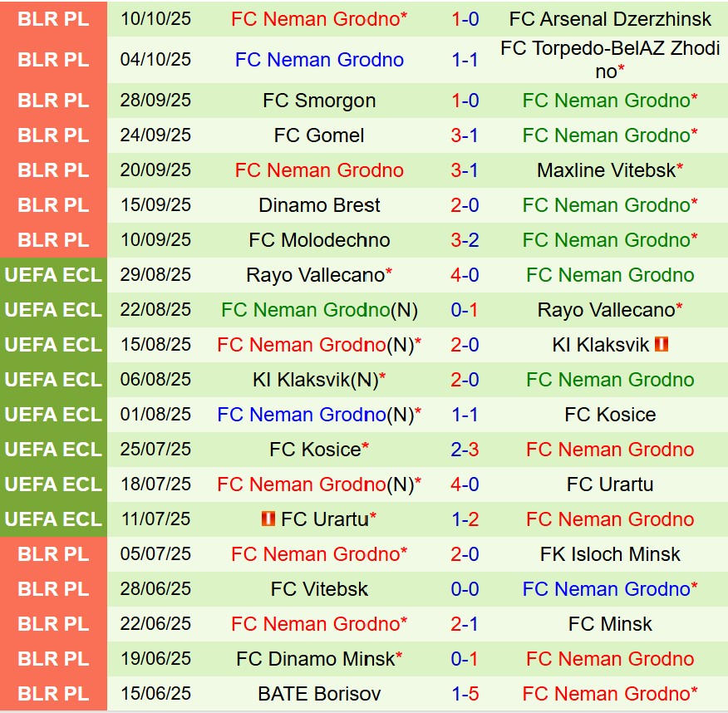This screenshot has width=728, height=713.
Task: Click the red card icon before FC Urartu
Action: [268, 519]
